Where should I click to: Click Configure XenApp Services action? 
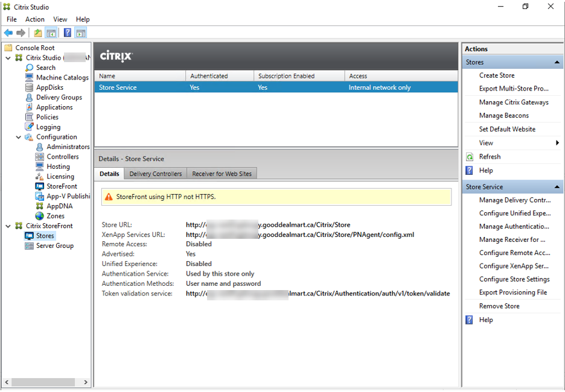point(514,266)
